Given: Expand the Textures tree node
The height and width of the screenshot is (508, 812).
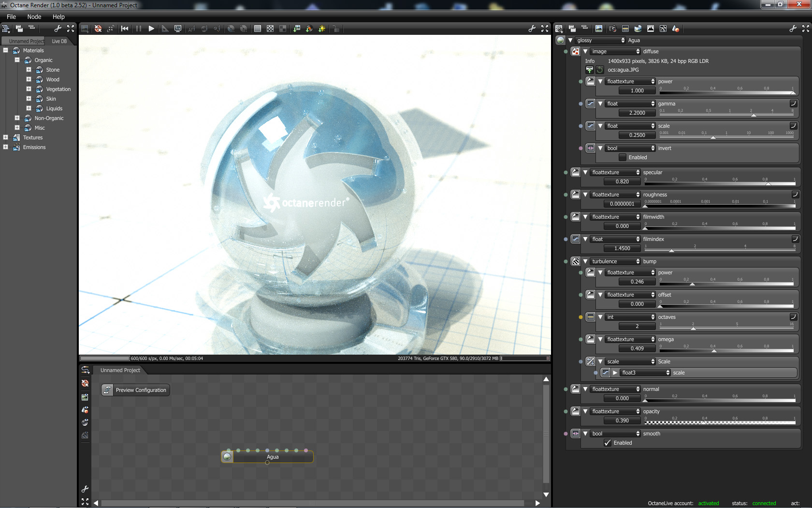Looking at the screenshot, I should pyautogui.click(x=5, y=137).
